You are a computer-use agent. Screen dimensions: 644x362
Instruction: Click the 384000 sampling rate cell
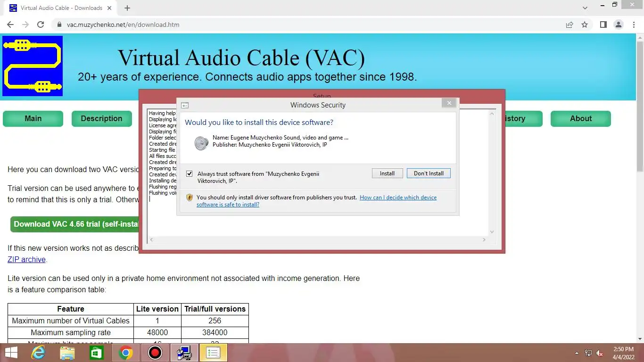215,332
